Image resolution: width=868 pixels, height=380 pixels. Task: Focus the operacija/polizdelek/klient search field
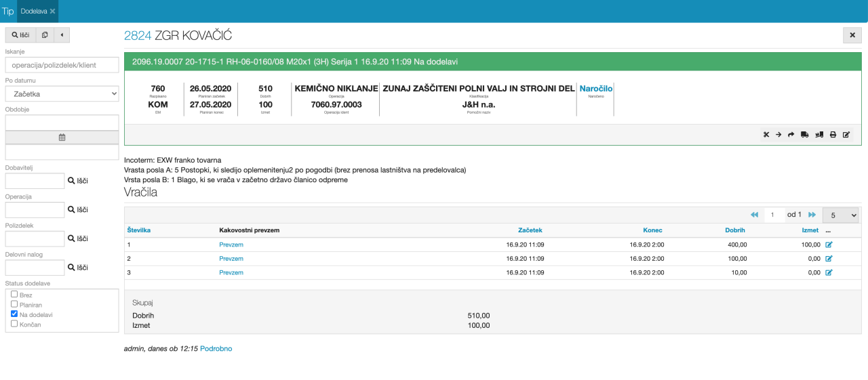pyautogui.click(x=62, y=65)
